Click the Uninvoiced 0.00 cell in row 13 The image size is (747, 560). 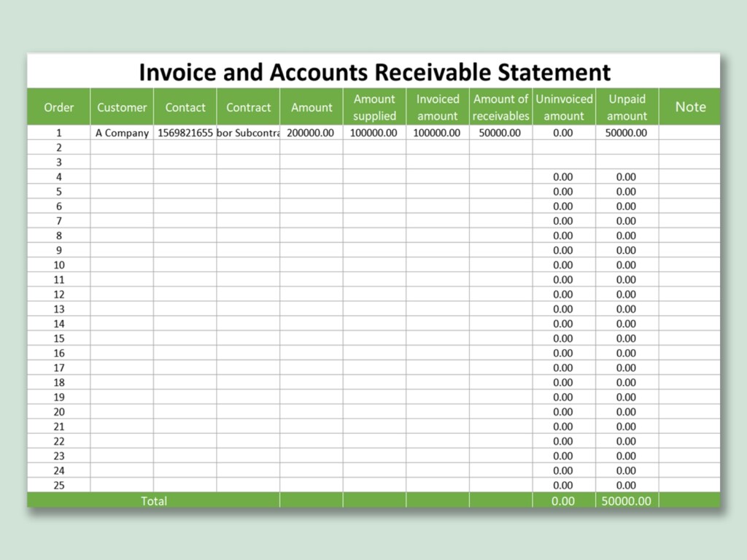563,309
